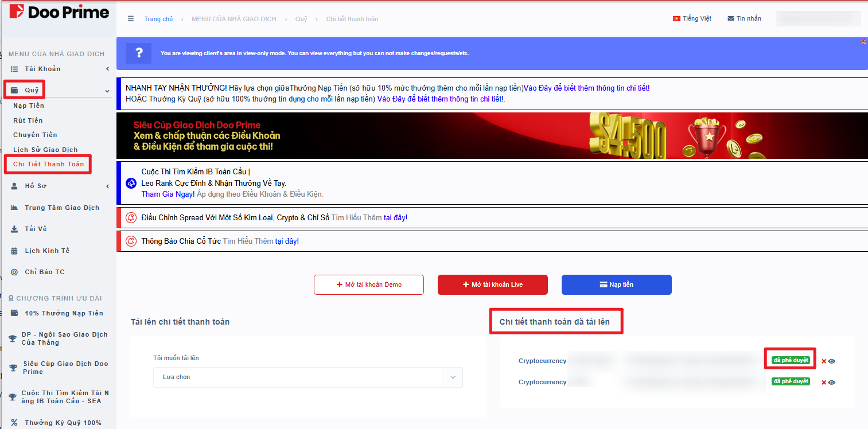The width and height of the screenshot is (868, 429).
Task: Open Lịch Sử Giao Dịch in the sidebar
Action: pos(45,150)
